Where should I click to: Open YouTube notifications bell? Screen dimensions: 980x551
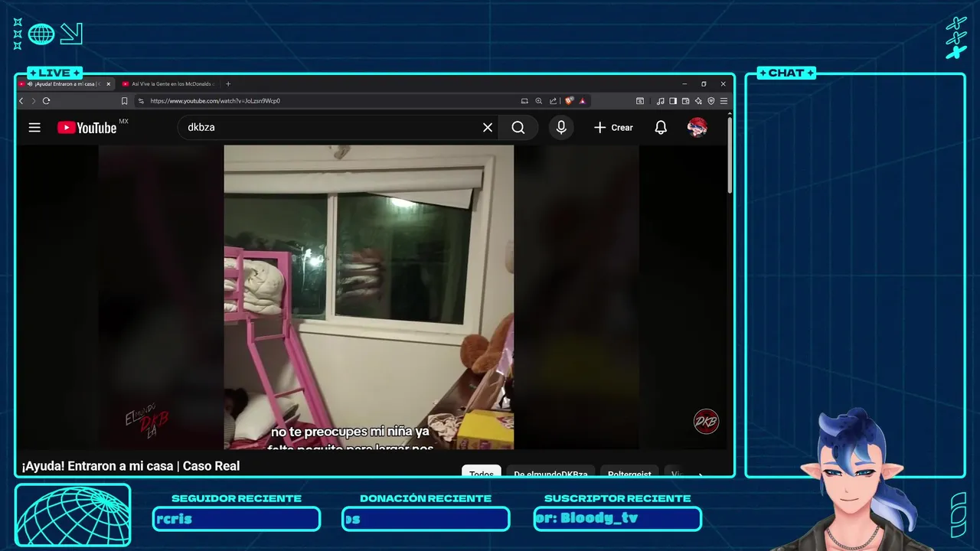coord(661,128)
